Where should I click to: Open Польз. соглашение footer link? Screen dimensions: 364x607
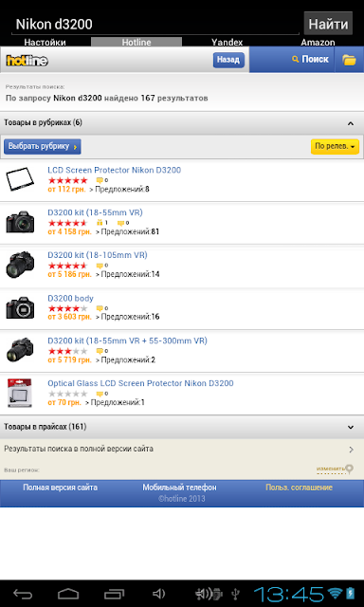(x=299, y=487)
